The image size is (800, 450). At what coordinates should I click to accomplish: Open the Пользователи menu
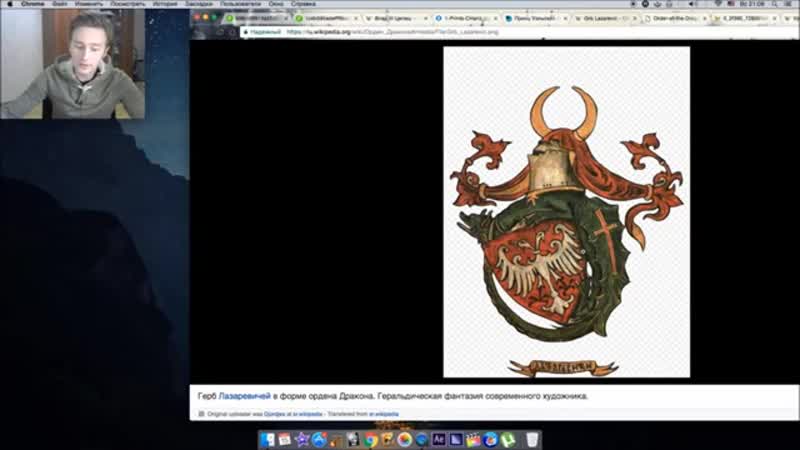(240, 4)
